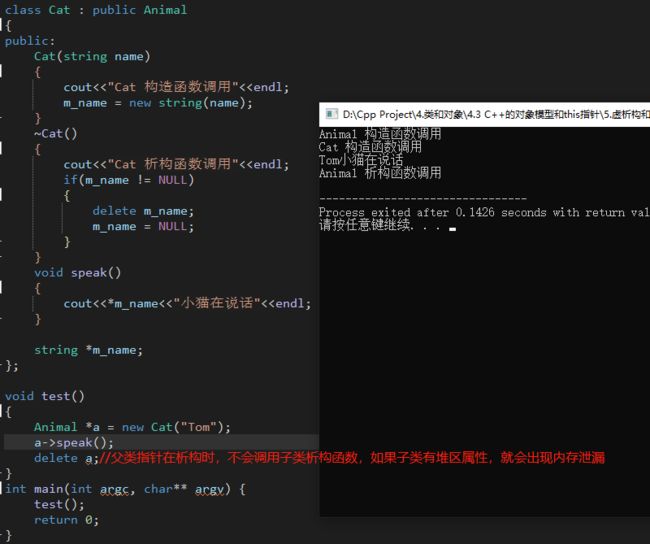Click the '~Cat()' destructor line
This screenshot has width=650, height=544.
[x=56, y=134]
